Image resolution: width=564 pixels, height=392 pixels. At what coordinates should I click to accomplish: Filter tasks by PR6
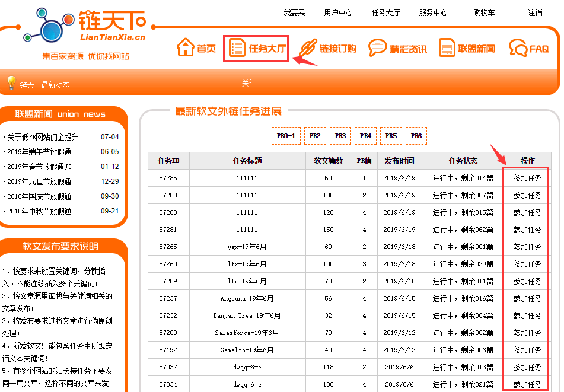point(416,136)
